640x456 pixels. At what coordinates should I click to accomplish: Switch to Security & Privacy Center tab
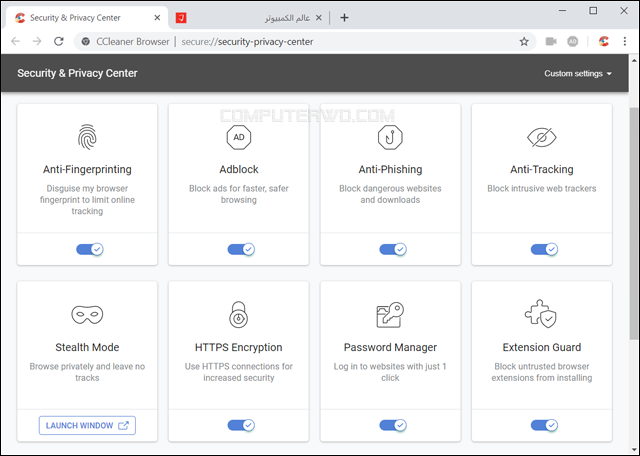pos(87,18)
